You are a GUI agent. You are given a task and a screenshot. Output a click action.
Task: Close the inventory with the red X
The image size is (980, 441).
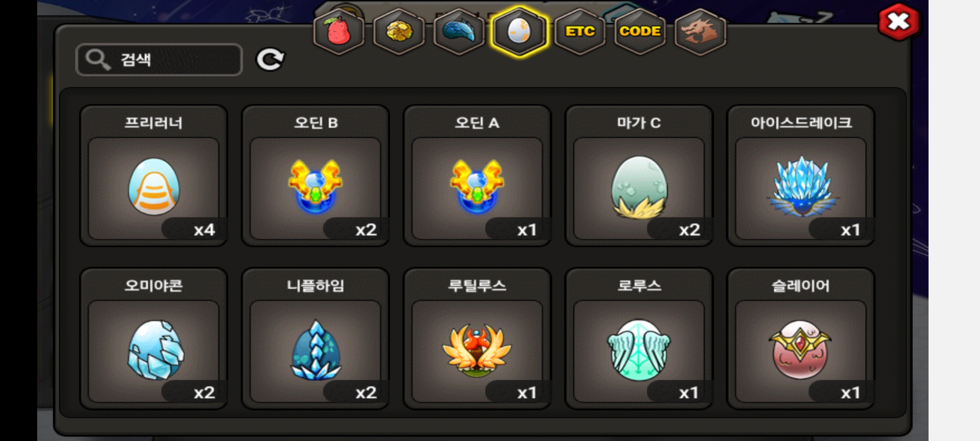[899, 22]
